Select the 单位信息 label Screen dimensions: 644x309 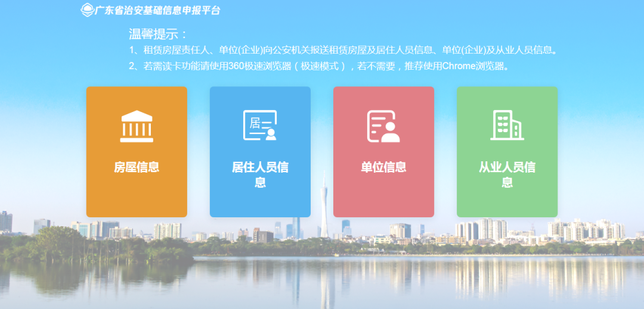click(x=383, y=167)
